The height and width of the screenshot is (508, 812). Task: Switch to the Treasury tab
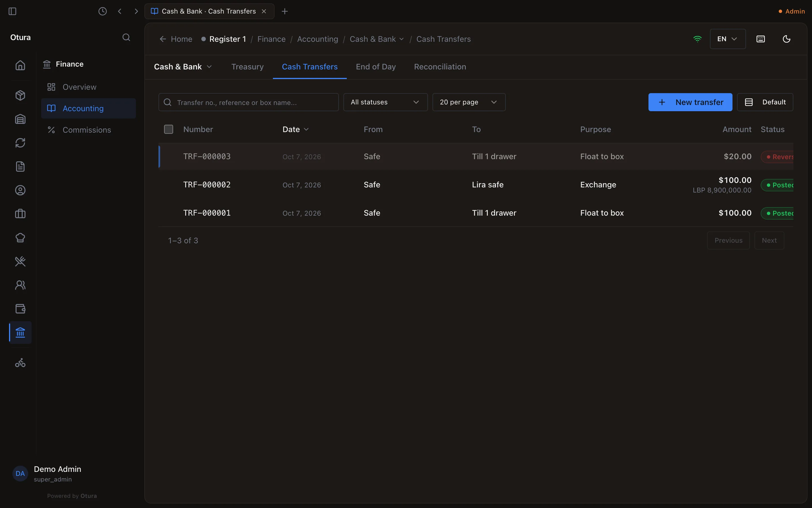[x=247, y=67]
